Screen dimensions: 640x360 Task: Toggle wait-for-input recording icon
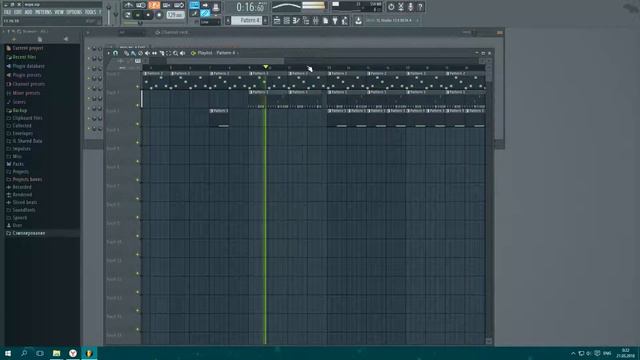[x=141, y=5]
